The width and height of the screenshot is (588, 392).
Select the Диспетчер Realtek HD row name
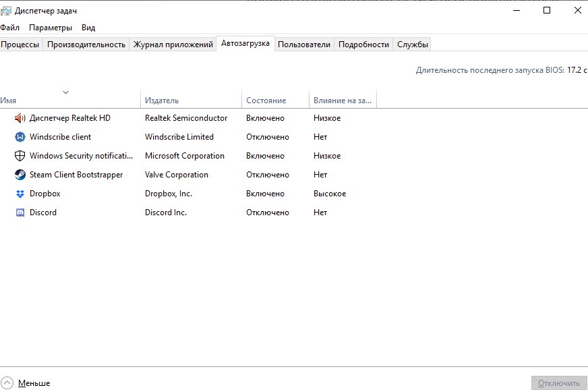(x=70, y=118)
